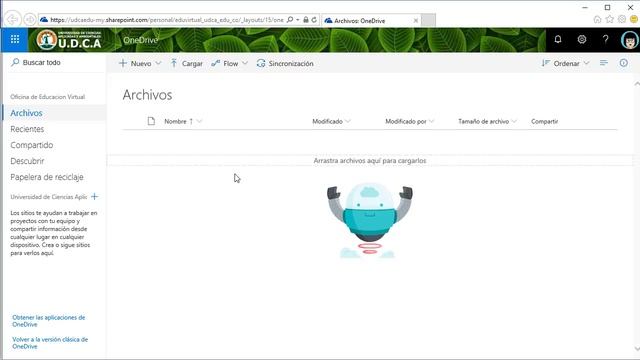Open the user profile avatar
The height and width of the screenshot is (360, 640).
point(629,40)
